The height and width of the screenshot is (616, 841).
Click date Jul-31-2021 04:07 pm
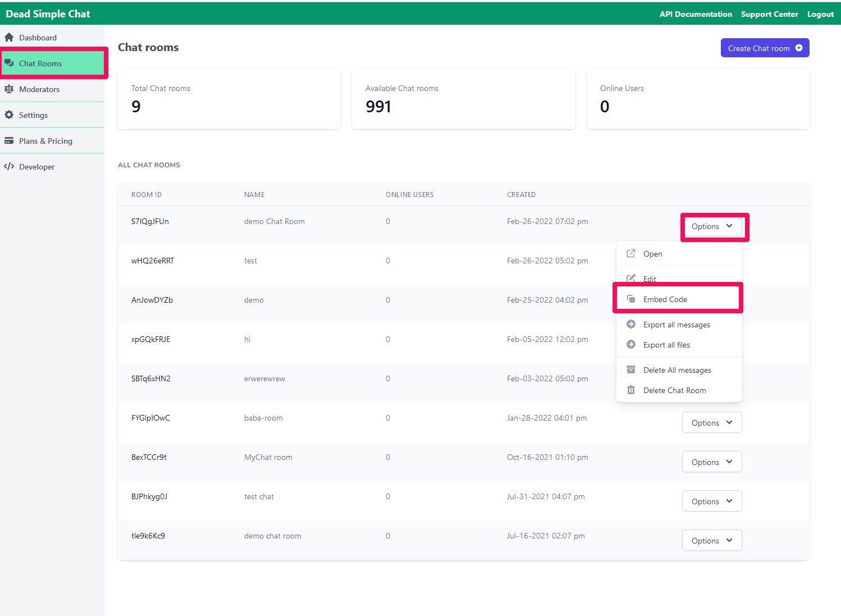point(546,496)
